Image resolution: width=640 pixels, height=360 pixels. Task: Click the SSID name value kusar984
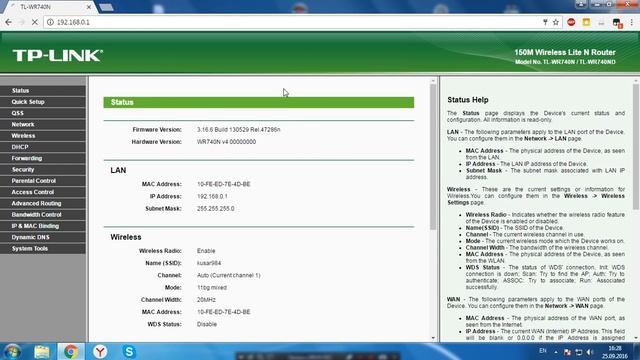[209, 263]
